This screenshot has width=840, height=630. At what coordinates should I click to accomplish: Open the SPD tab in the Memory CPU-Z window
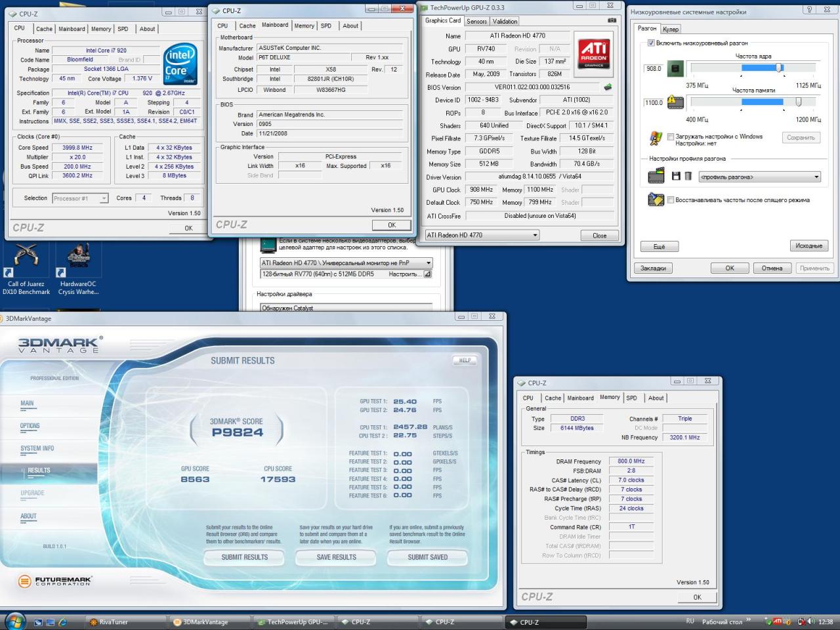(631, 398)
